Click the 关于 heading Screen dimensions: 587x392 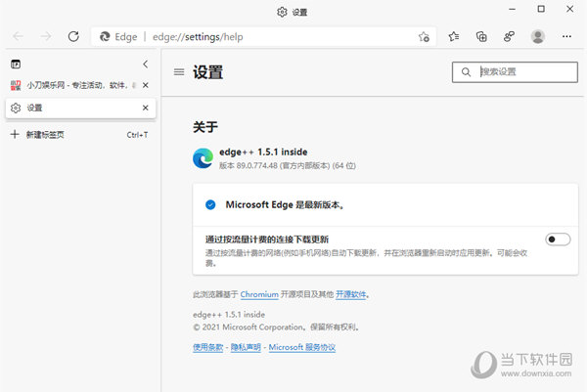[205, 127]
